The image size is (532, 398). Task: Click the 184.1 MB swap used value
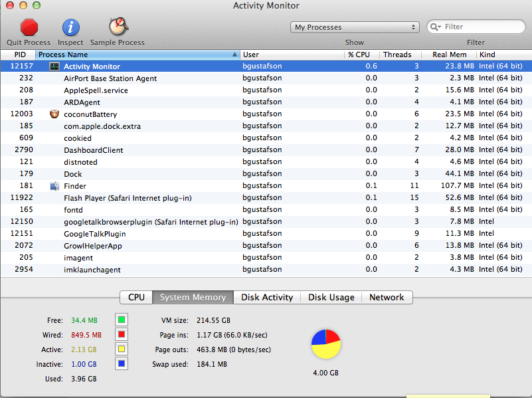point(212,364)
